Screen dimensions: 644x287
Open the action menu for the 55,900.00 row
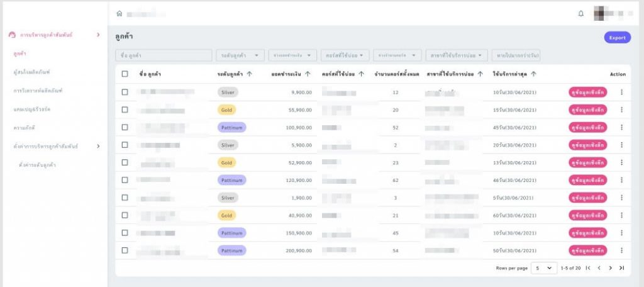621,110
